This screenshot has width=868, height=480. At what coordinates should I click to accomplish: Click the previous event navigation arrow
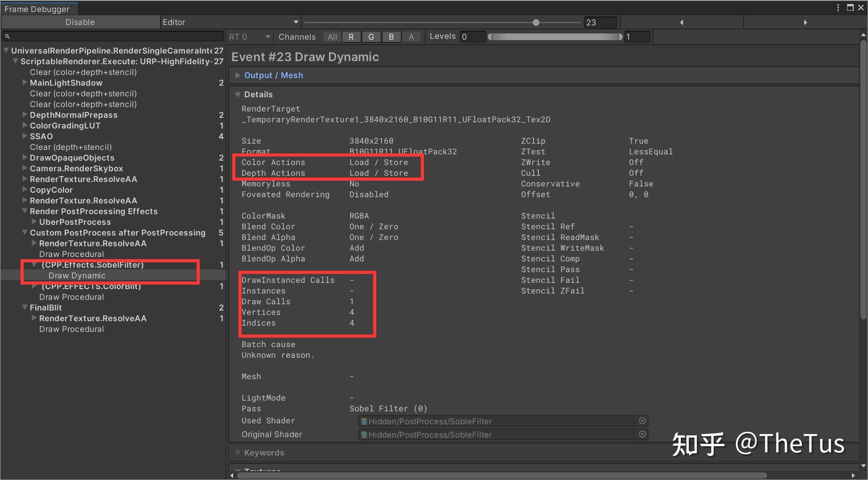tap(682, 22)
